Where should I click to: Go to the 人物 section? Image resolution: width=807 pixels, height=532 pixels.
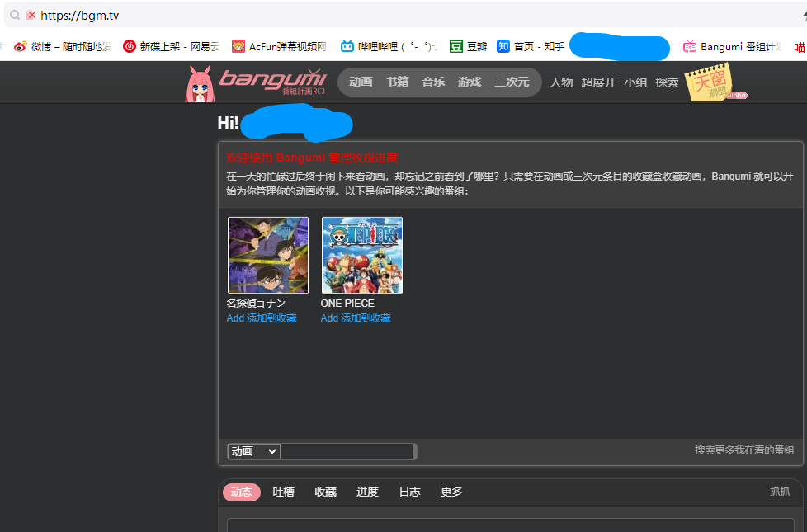point(561,82)
